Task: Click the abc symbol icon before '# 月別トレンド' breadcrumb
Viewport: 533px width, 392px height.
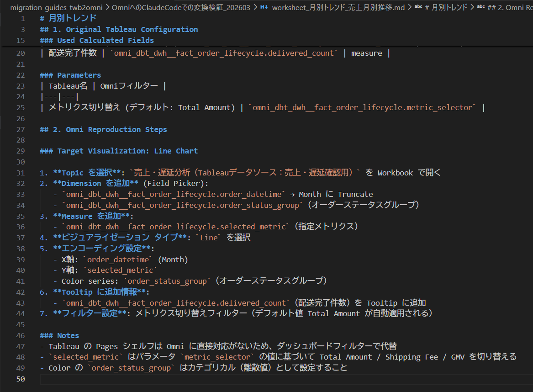Action: [x=418, y=7]
